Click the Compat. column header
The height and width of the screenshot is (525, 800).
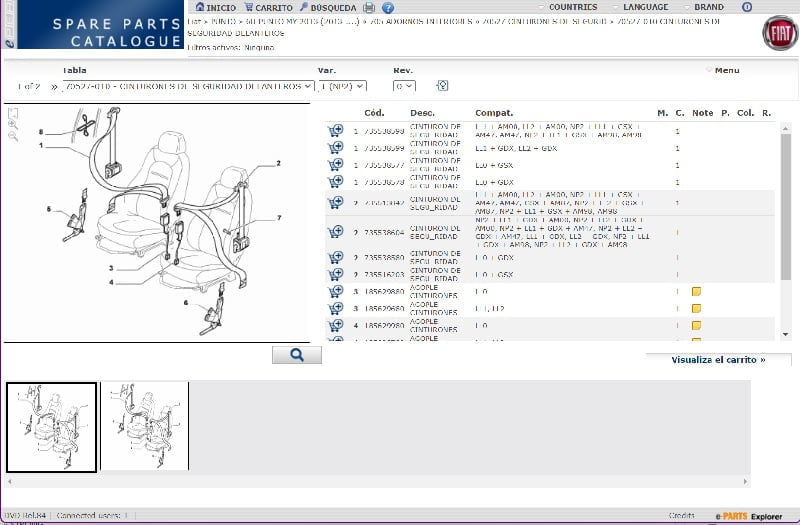494,113
